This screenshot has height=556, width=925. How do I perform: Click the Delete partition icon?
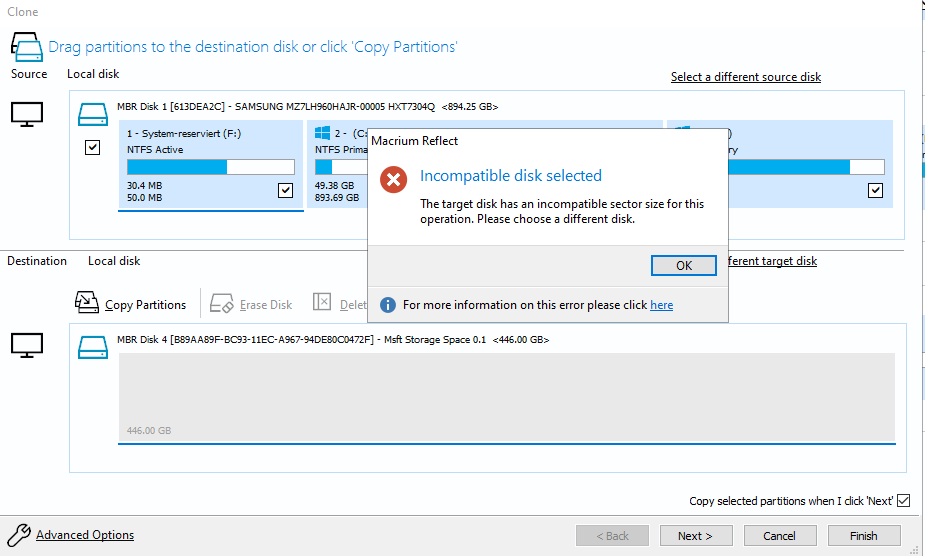tap(322, 302)
